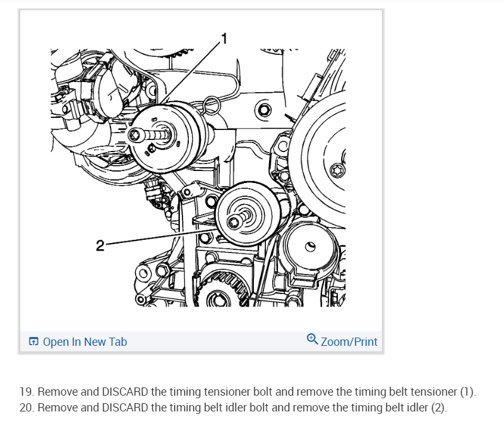
Task: Click the Open In New Tab icon
Action: point(33,341)
